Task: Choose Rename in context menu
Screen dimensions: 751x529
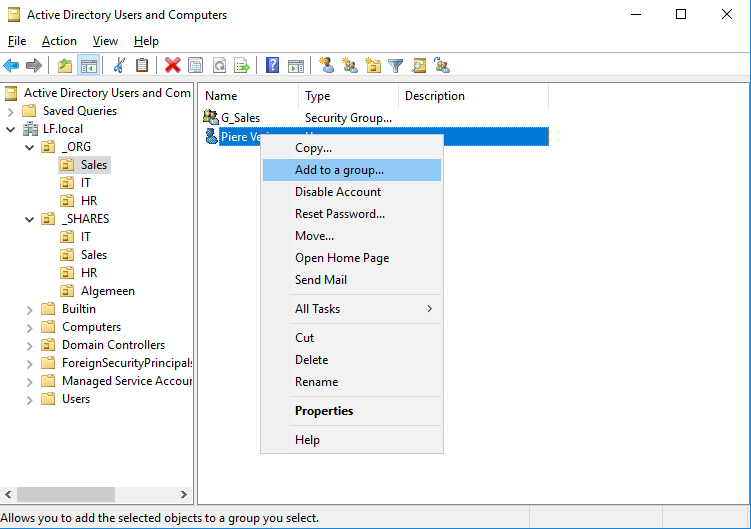Action: [x=352, y=382]
